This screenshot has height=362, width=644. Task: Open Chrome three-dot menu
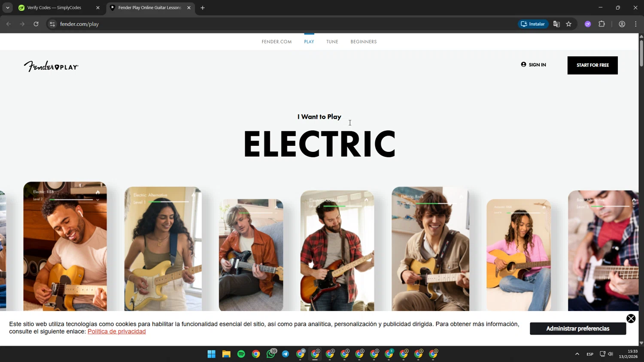[636, 24]
